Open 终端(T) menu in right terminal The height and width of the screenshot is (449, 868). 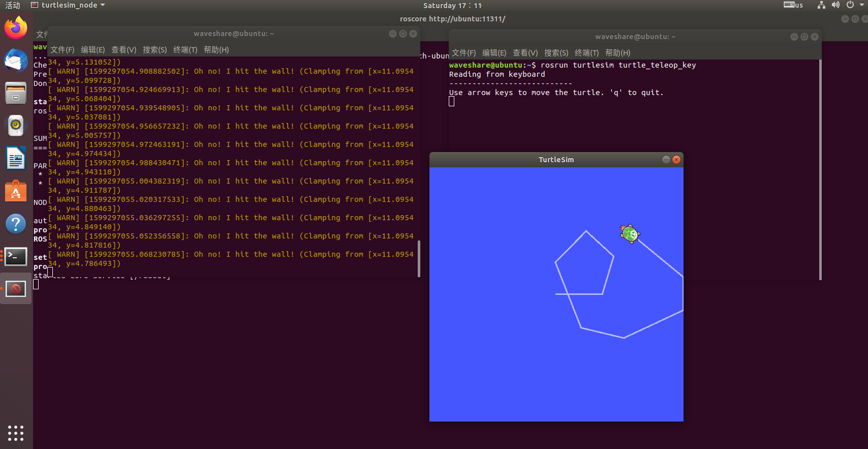tap(587, 53)
